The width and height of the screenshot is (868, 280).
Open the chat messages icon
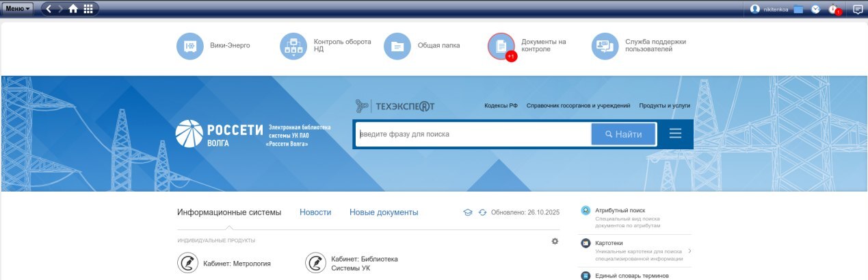858,10
